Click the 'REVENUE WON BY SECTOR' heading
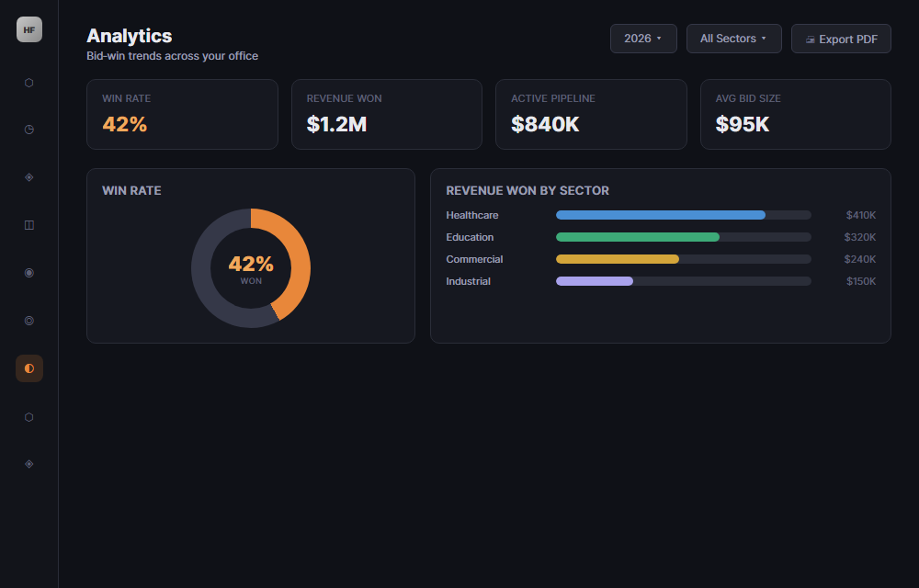Image resolution: width=919 pixels, height=588 pixels. click(528, 190)
